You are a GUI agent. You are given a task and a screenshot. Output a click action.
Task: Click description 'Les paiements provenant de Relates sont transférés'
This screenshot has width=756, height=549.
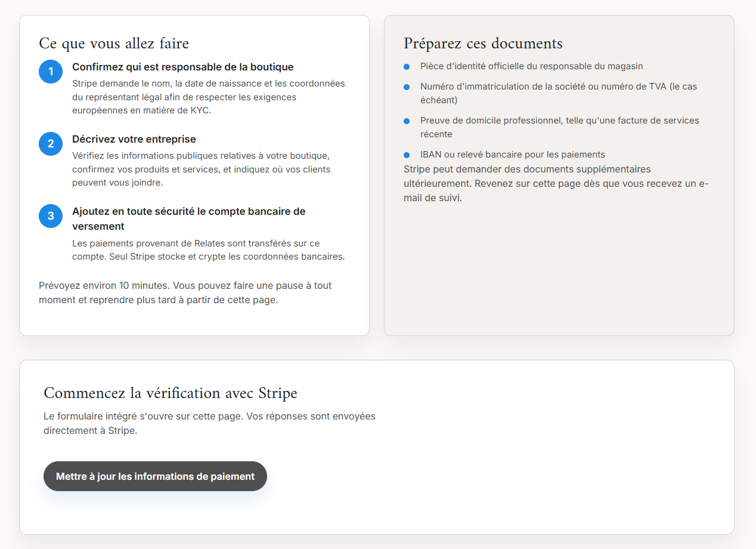[x=209, y=250]
